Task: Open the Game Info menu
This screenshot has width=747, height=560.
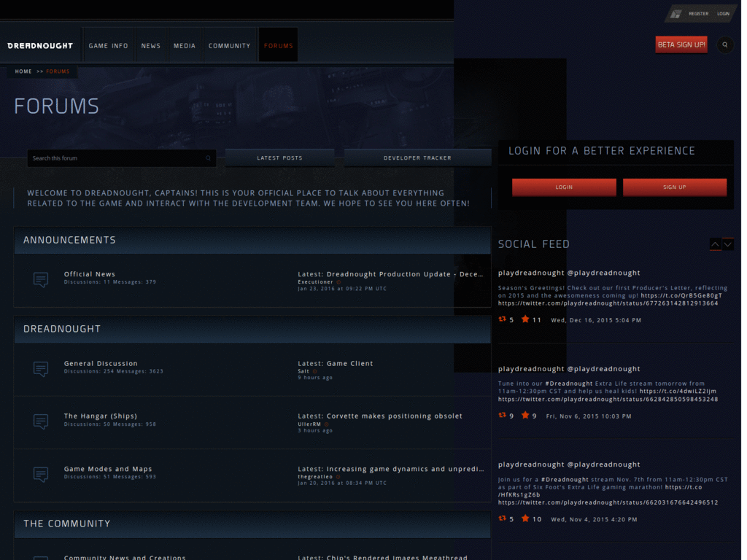Action: coord(108,46)
